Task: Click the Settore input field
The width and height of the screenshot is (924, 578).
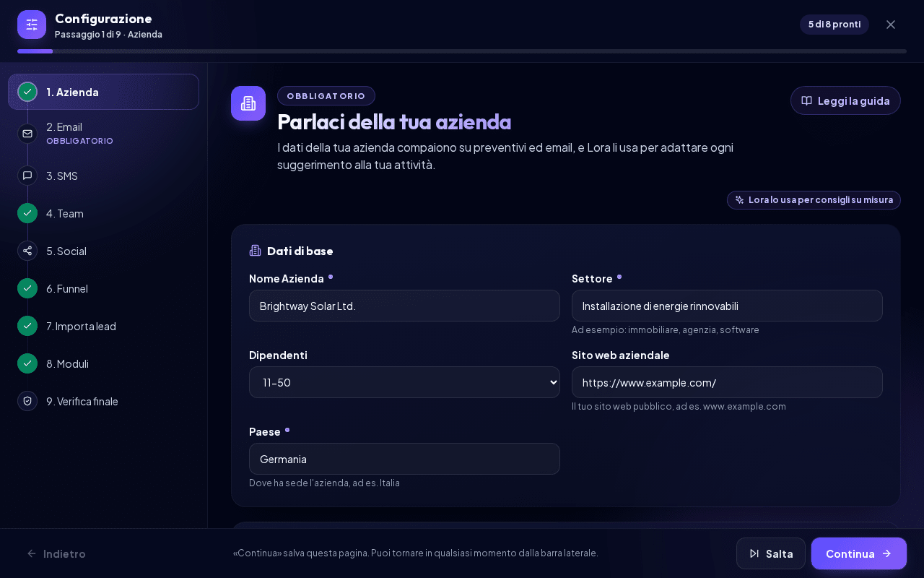Action: 727,306
